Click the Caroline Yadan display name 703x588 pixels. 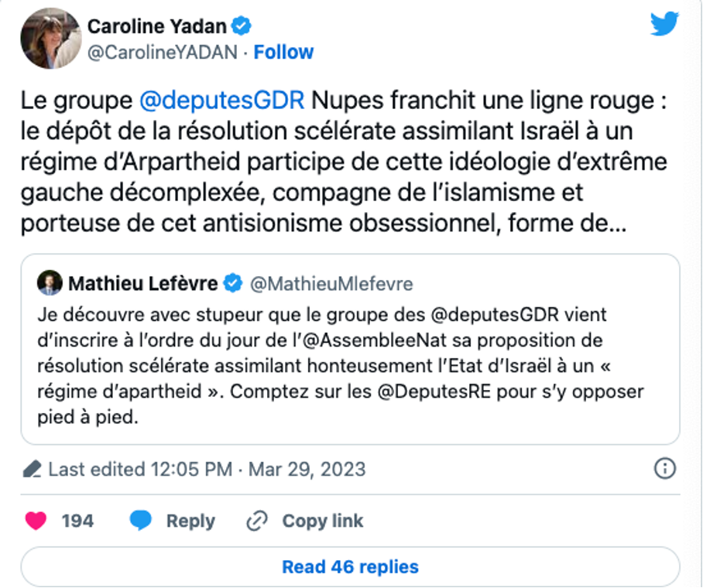[x=157, y=26]
